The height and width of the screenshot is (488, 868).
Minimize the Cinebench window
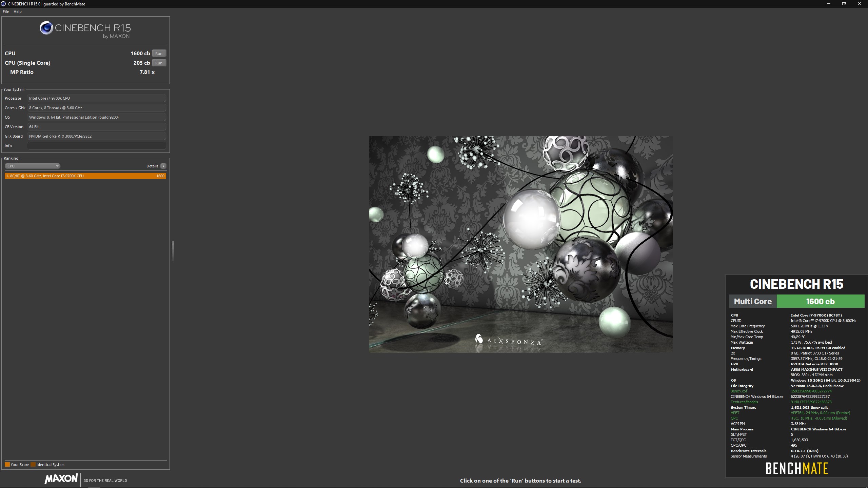point(828,4)
